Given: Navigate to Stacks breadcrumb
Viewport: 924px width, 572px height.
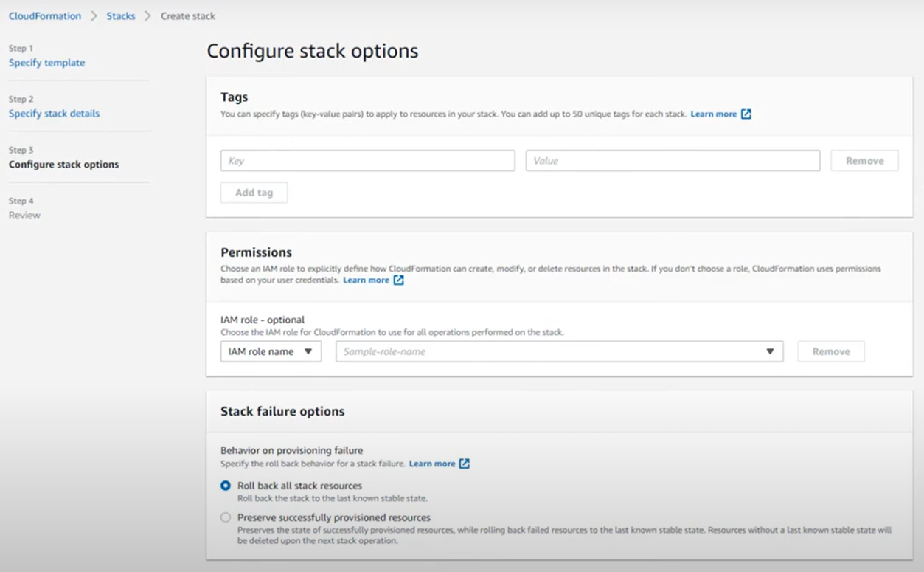Looking at the screenshot, I should tap(121, 16).
